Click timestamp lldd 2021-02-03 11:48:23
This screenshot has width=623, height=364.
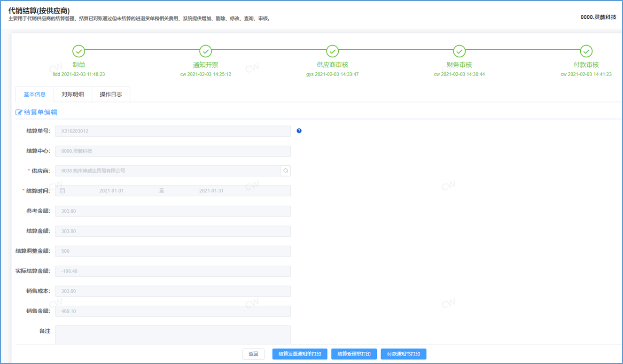(79, 74)
